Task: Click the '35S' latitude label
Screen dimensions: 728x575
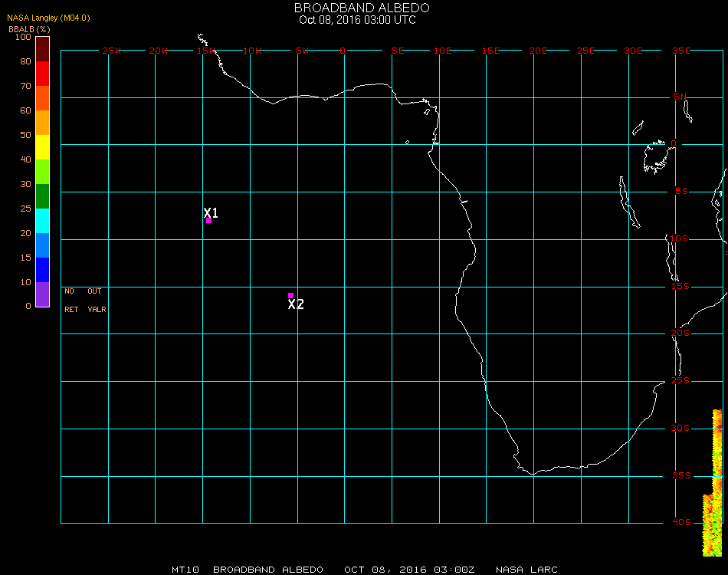Action: point(682,475)
